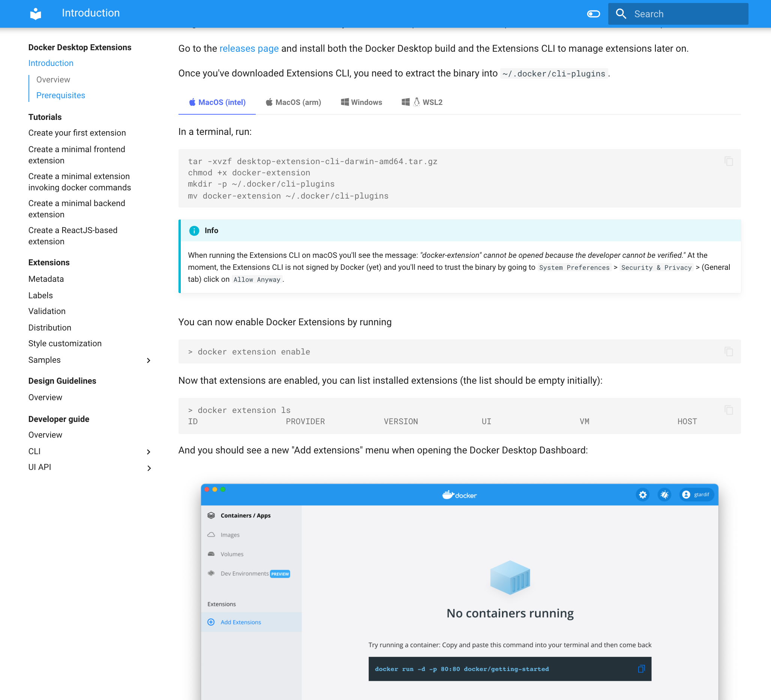Click the gtardif account button in screenshot
This screenshot has height=700, width=771.
pos(696,494)
